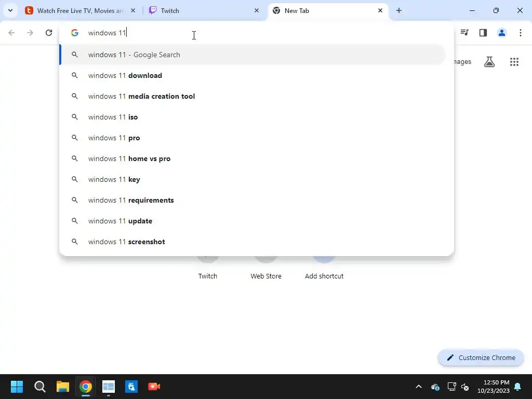This screenshot has width=532, height=399.
Task: Pick windows 11 key suggestion
Action: (253, 179)
